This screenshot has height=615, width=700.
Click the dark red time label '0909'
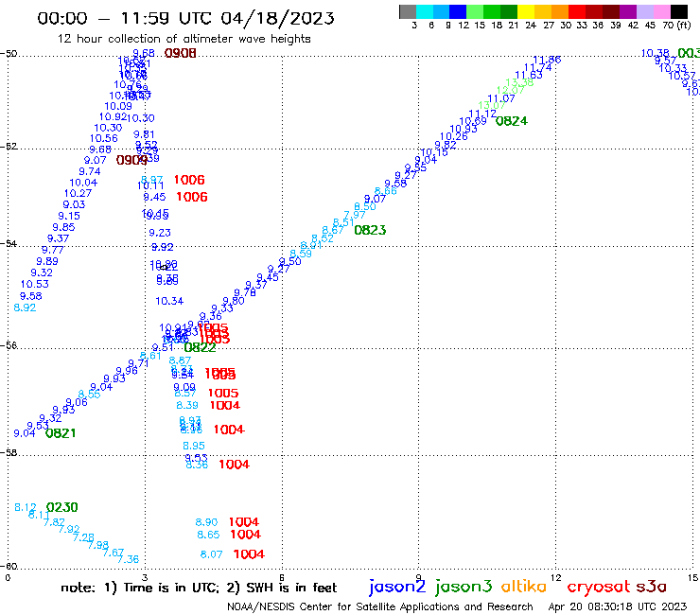tap(131, 160)
